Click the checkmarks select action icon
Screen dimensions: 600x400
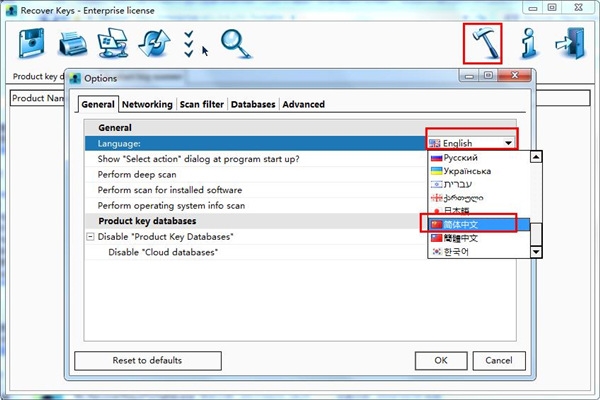[189, 44]
